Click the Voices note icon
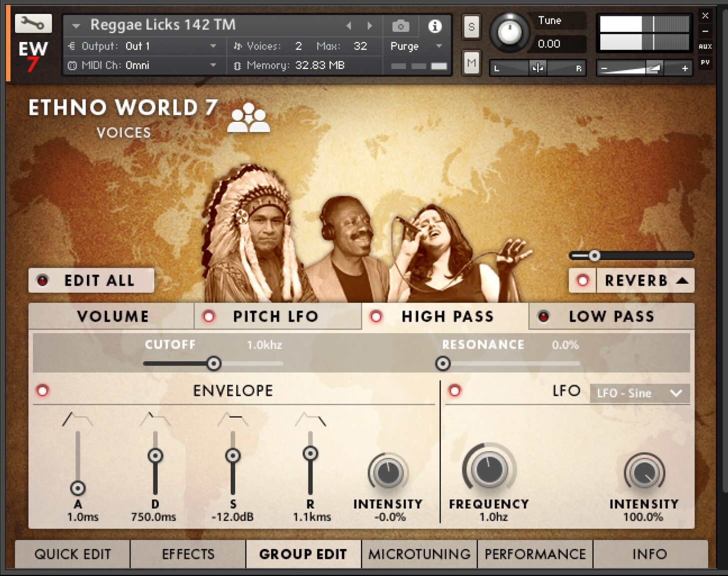Screen dimensions: 728x576 point(238,46)
